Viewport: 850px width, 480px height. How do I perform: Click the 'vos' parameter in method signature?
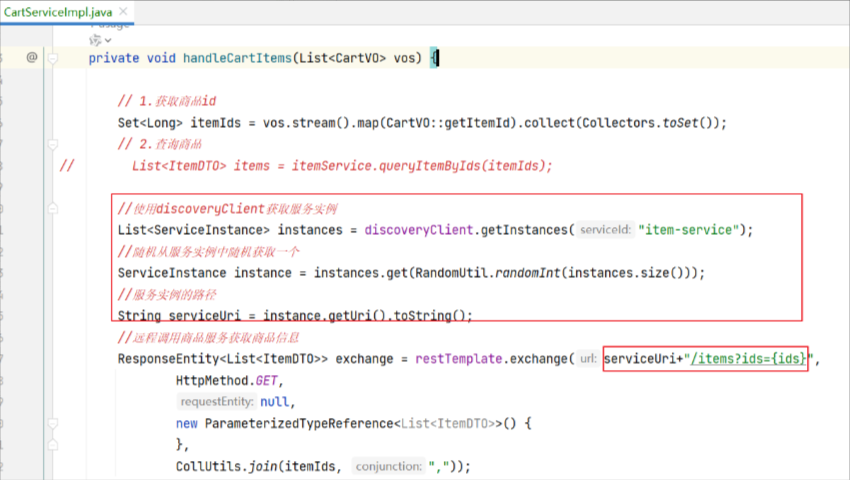(404, 58)
